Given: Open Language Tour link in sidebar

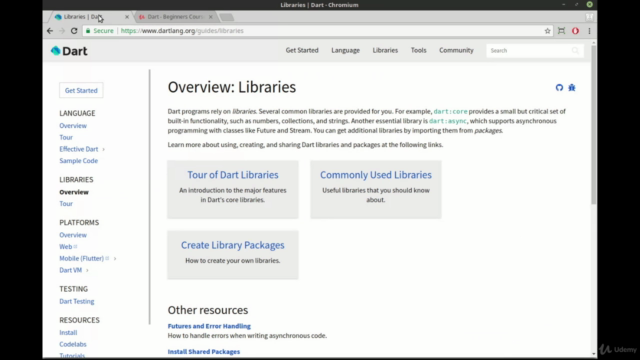Looking at the screenshot, I should click(x=66, y=138).
